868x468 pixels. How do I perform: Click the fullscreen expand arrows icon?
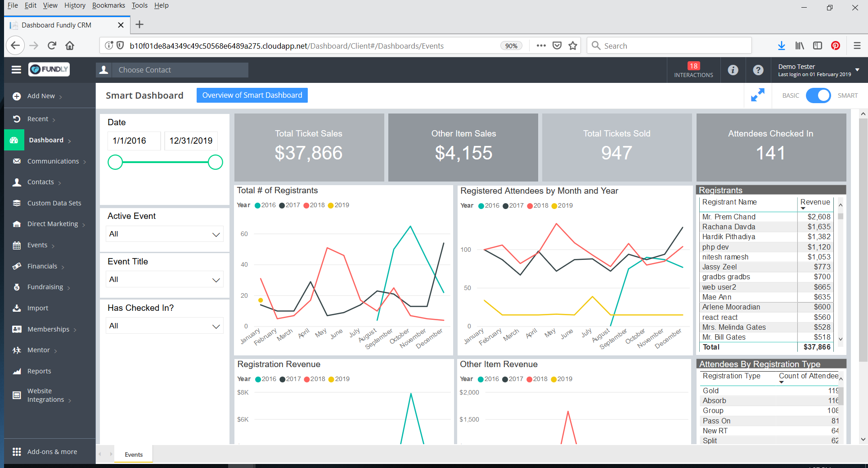[x=758, y=95]
